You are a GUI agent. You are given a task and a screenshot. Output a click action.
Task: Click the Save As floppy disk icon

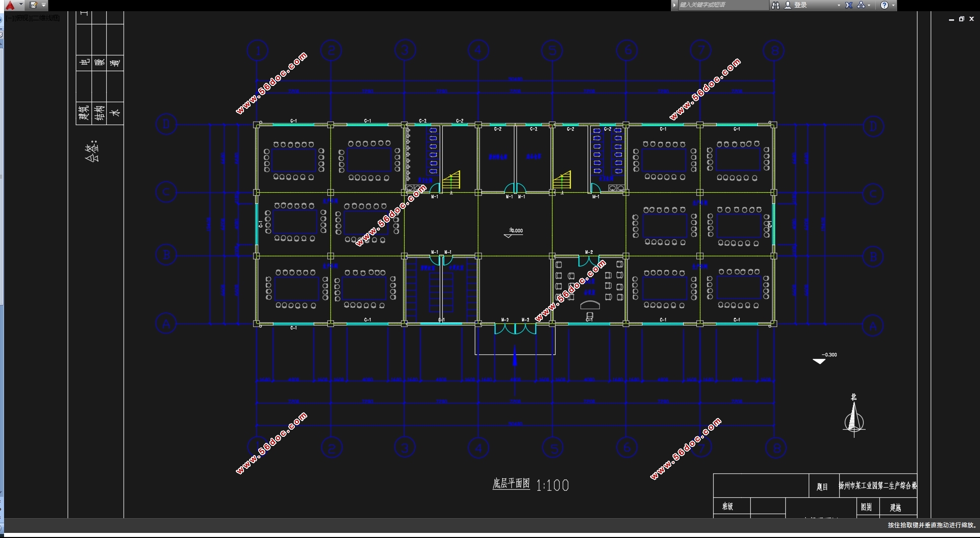point(33,5)
